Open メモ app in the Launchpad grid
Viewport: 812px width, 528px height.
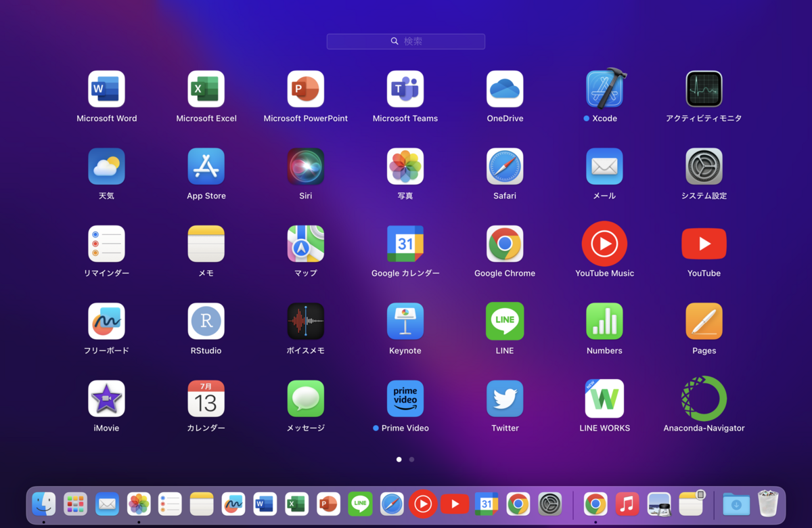206,244
